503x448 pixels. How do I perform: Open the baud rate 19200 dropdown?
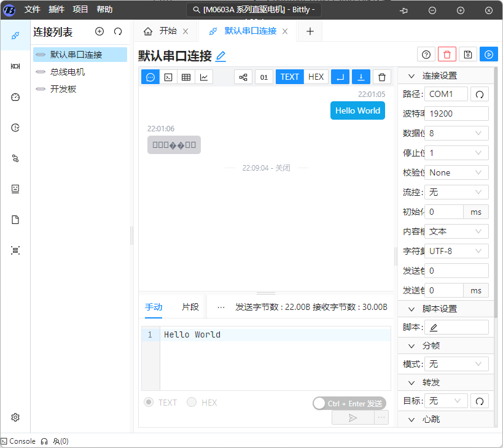tap(456, 114)
